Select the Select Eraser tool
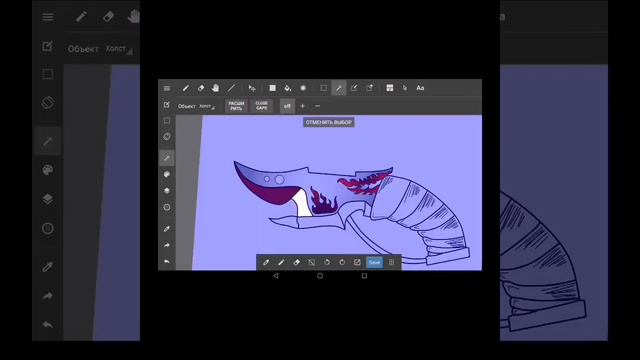This screenshot has width=640, height=360. pos(369,88)
